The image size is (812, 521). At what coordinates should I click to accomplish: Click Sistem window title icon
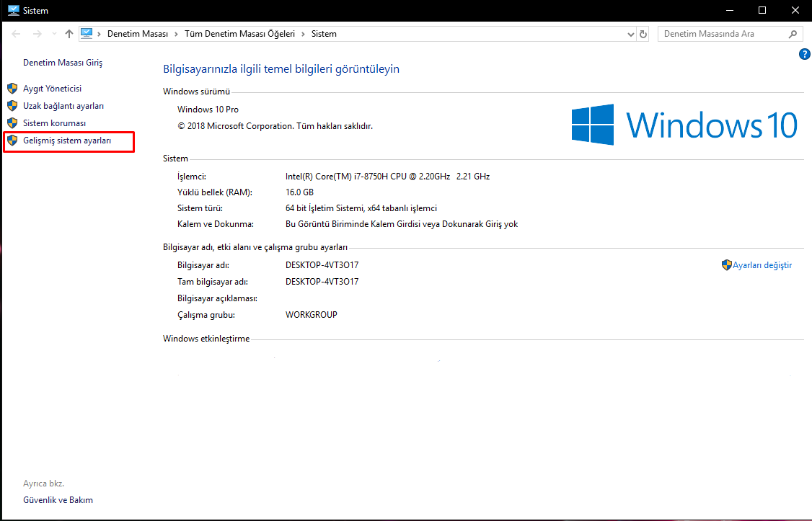click(x=14, y=10)
